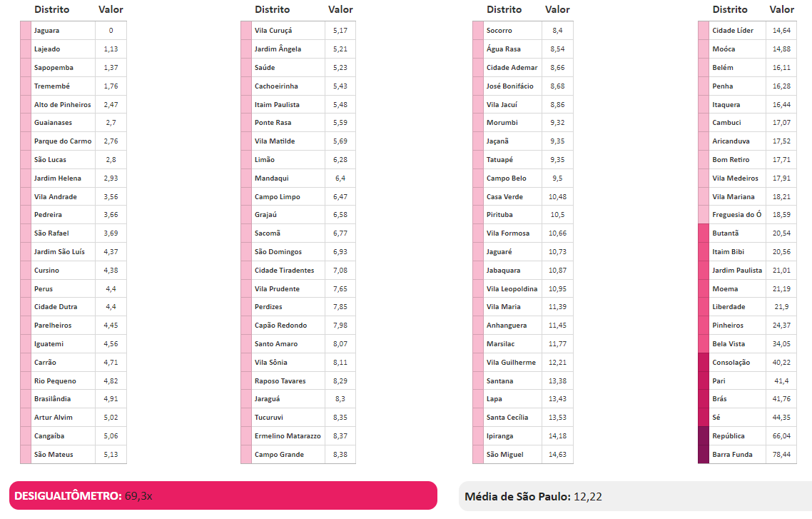This screenshot has height=519, width=812.
Task: Click the Vila Leopoldina district cell
Action: (x=512, y=289)
